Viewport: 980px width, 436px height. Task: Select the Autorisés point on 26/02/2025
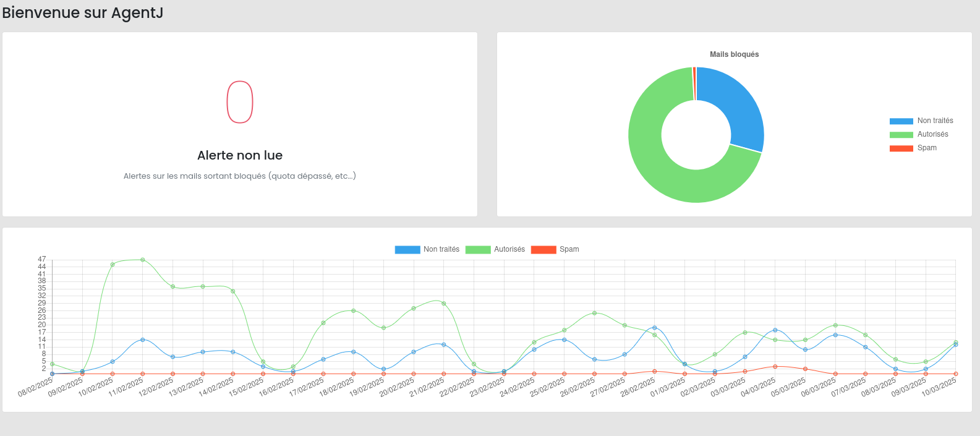[x=595, y=313]
